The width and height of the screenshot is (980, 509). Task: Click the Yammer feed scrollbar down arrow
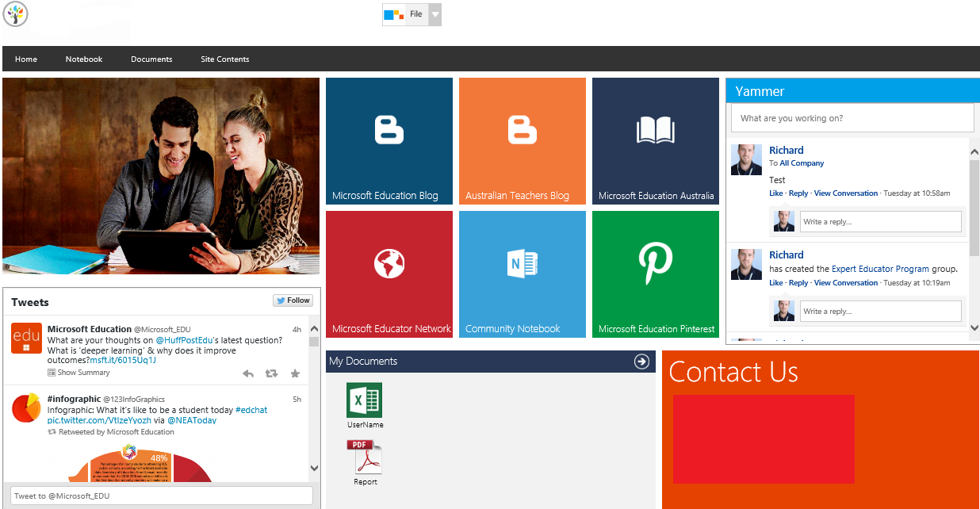(x=974, y=327)
